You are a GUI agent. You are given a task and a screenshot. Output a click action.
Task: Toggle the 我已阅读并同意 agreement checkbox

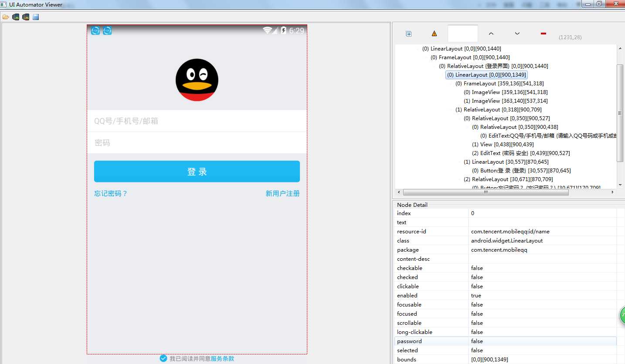coord(163,358)
